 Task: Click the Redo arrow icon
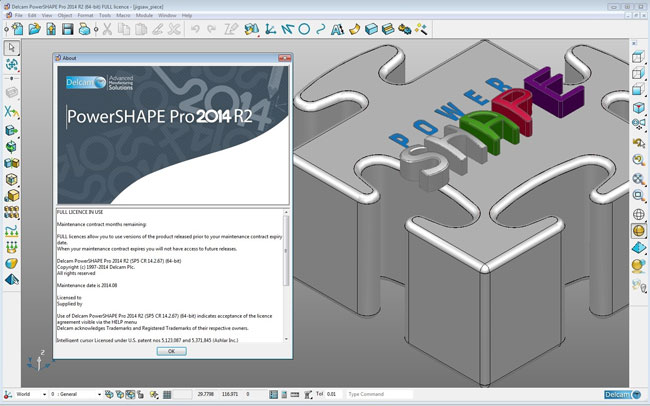click(x=211, y=29)
